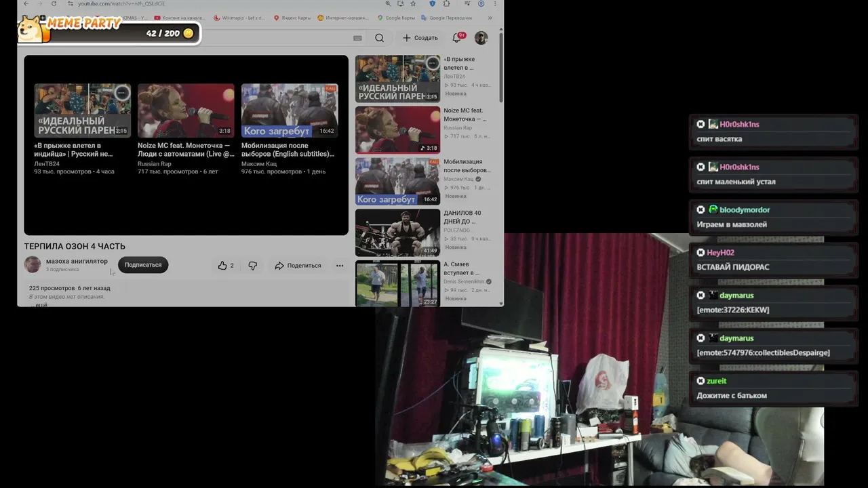868x488 pixels.
Task: Click sidebar title Мобилизация после выборов
Action: pyautogui.click(x=468, y=166)
